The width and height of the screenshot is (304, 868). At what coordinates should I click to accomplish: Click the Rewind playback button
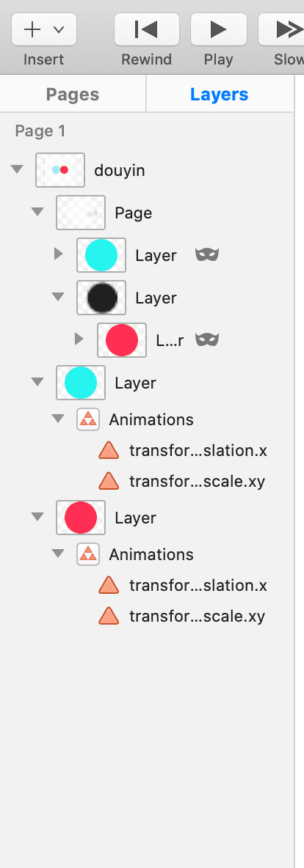[x=146, y=30]
